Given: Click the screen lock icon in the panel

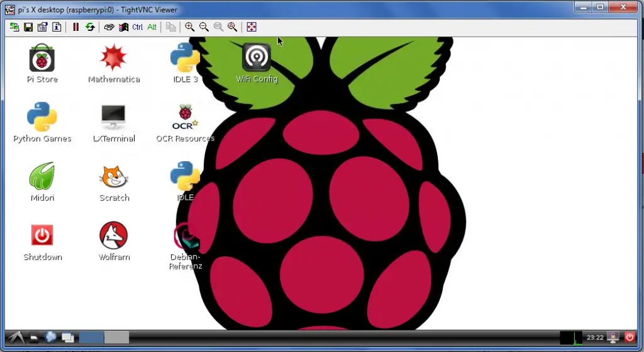Looking at the screenshot, I should point(613,338).
